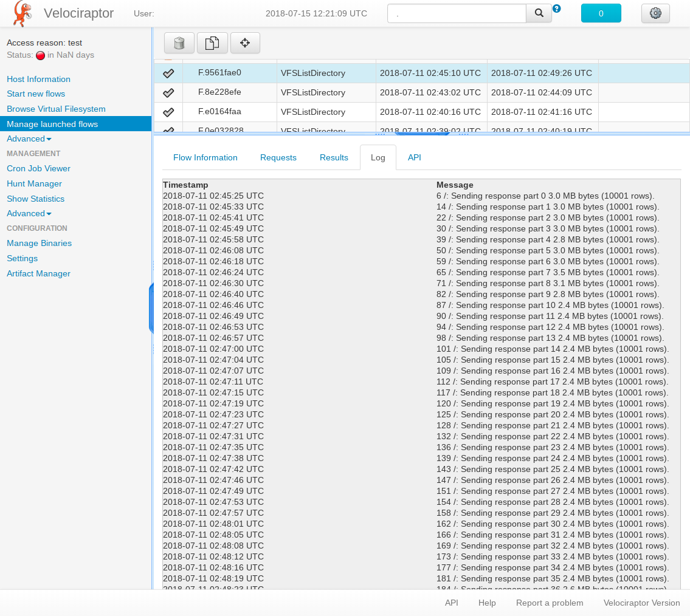Open the gear settings button

click(655, 13)
